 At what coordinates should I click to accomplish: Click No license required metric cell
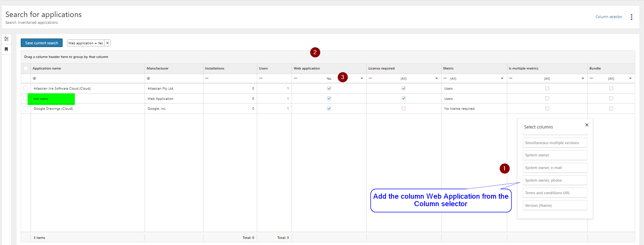pos(459,109)
